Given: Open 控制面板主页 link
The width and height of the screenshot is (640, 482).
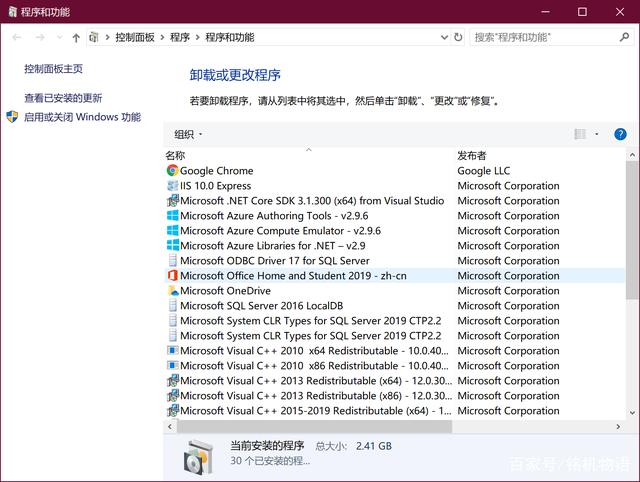Looking at the screenshot, I should [53, 69].
